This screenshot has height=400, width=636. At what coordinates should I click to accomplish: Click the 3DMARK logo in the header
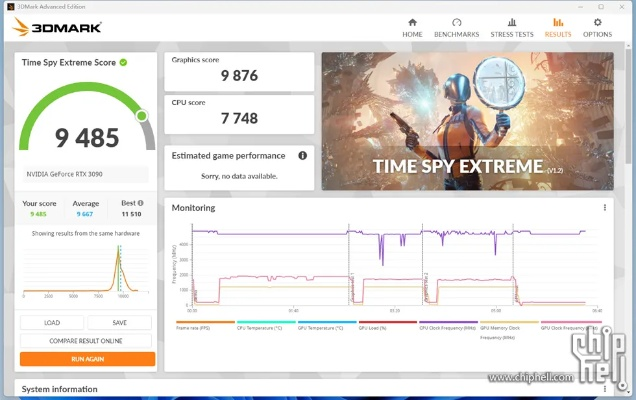57,27
